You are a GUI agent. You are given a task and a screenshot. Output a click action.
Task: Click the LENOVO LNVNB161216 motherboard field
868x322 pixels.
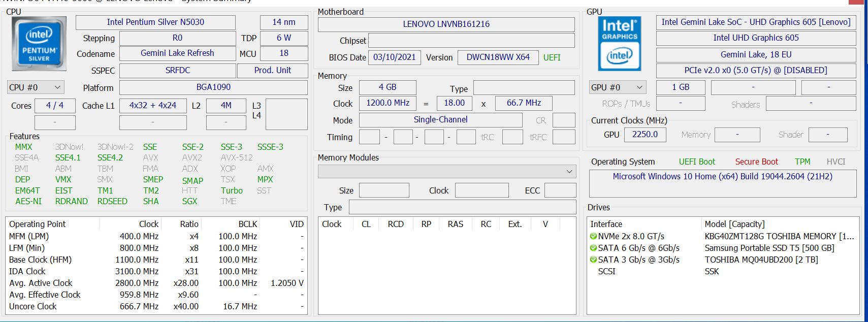click(x=446, y=24)
